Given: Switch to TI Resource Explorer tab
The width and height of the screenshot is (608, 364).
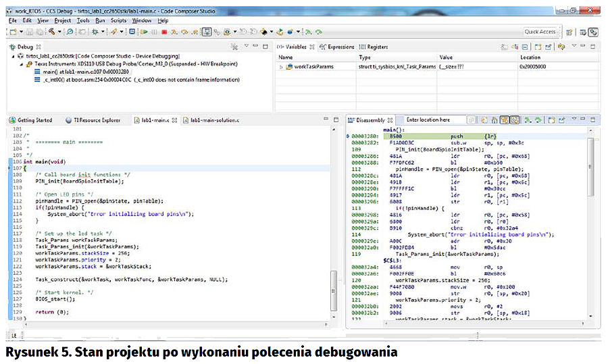Looking at the screenshot, I should 96,120.
